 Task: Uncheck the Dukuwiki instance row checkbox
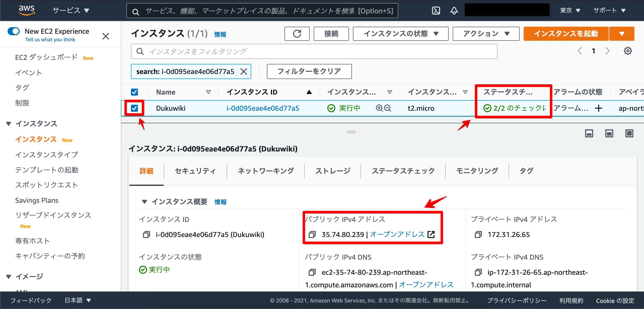click(134, 108)
